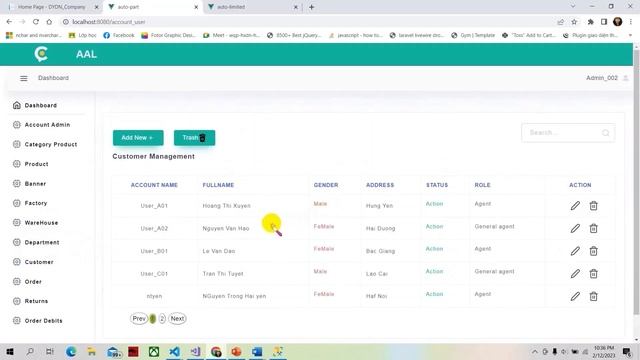
Task: Open the Trash button
Action: pos(194,138)
